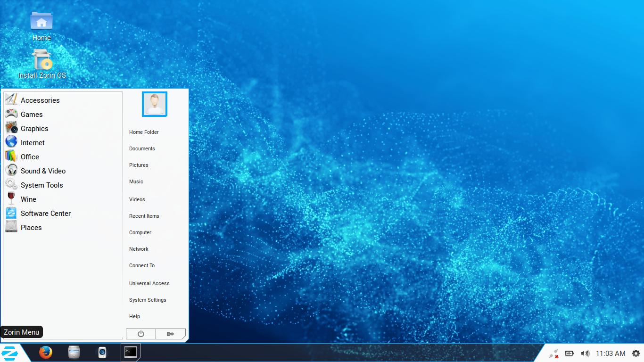Open the Zorin Menu button on the taskbar
This screenshot has height=362, width=644.
tap(10, 353)
